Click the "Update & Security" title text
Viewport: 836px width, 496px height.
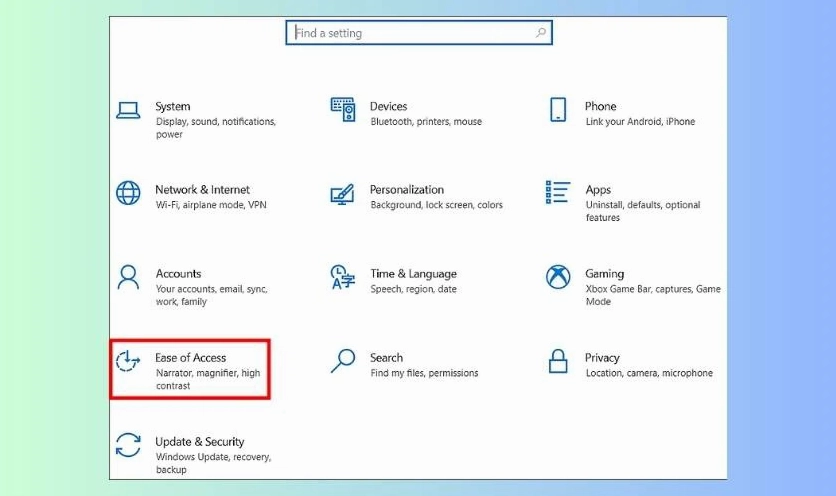(x=199, y=441)
